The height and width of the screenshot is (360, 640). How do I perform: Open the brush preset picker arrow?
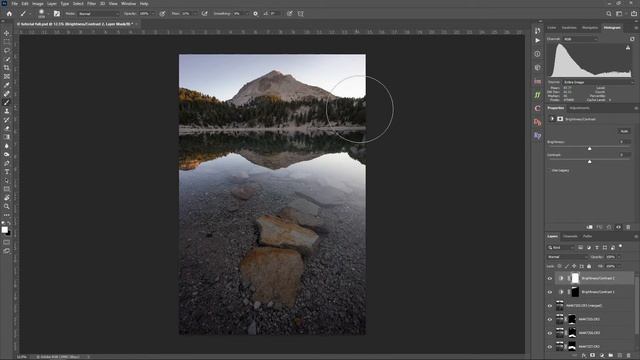tap(48, 13)
